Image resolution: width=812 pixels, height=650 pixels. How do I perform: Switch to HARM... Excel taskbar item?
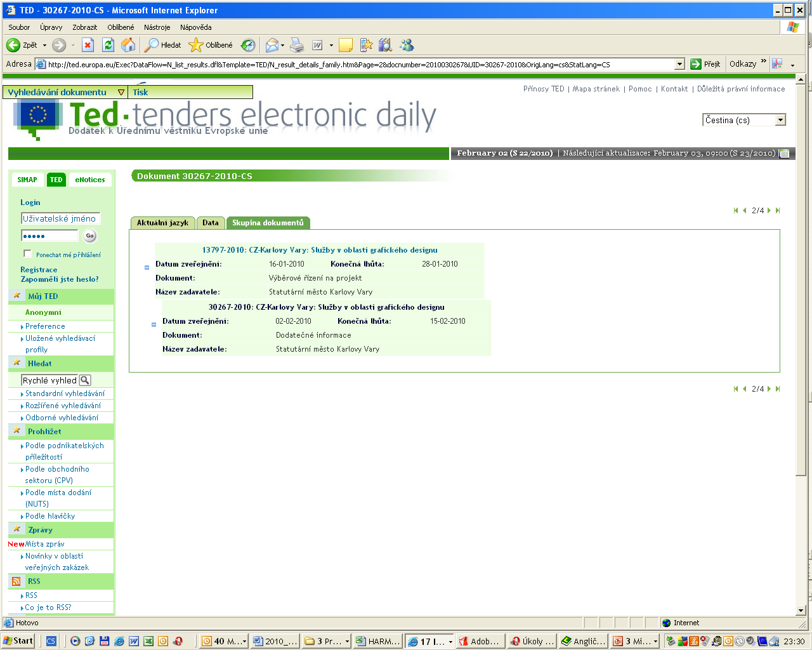(x=378, y=641)
